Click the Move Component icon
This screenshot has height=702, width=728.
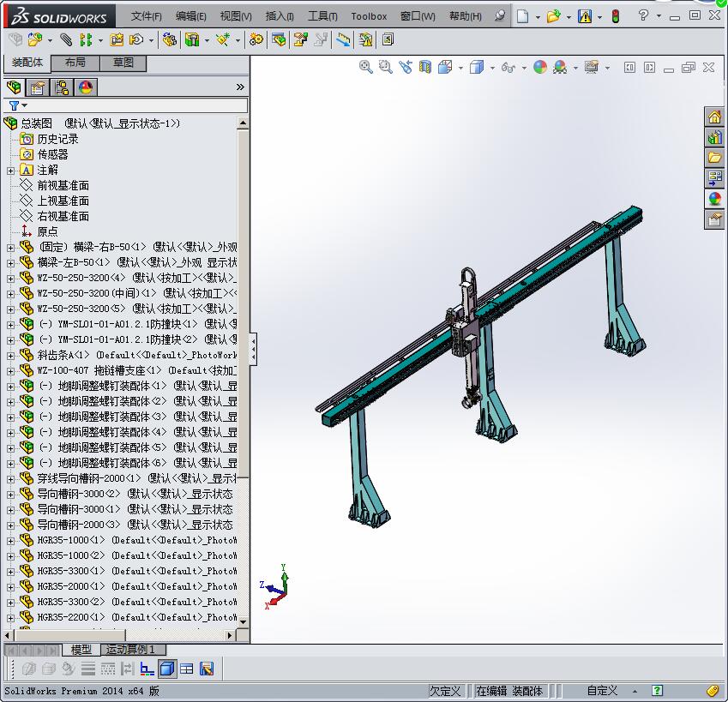point(136,40)
